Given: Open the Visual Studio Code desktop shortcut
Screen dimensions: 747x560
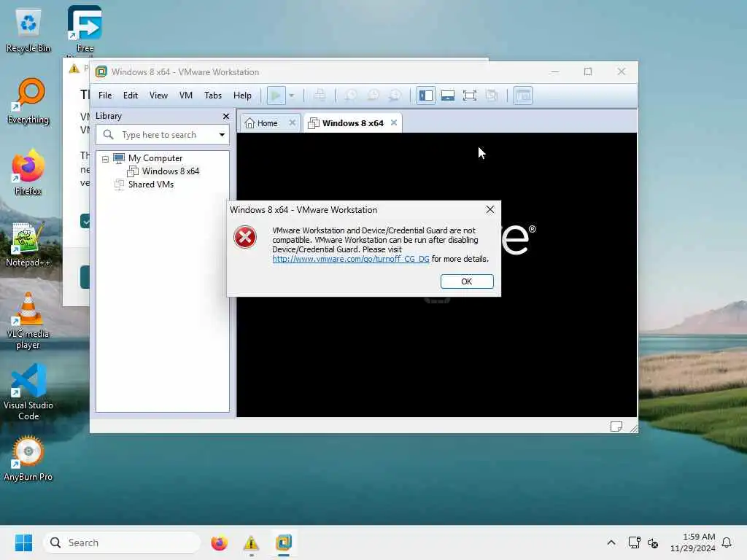Looking at the screenshot, I should 28,392.
